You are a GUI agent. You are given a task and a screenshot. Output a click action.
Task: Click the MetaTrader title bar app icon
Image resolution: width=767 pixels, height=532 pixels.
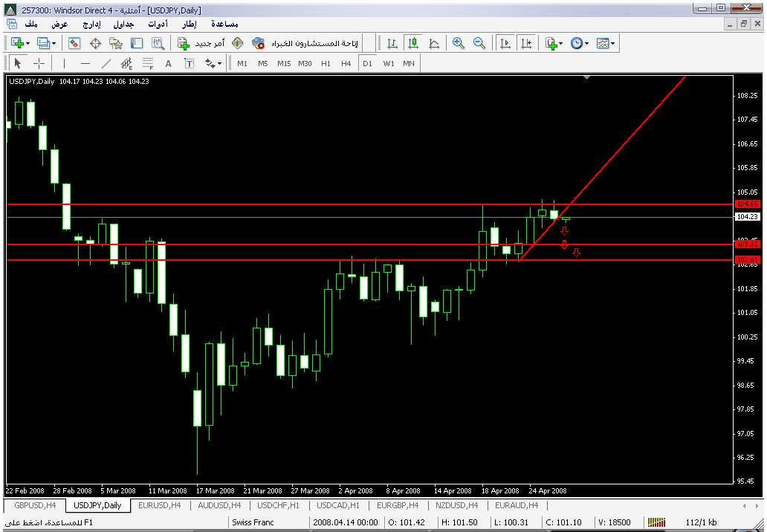point(10,10)
